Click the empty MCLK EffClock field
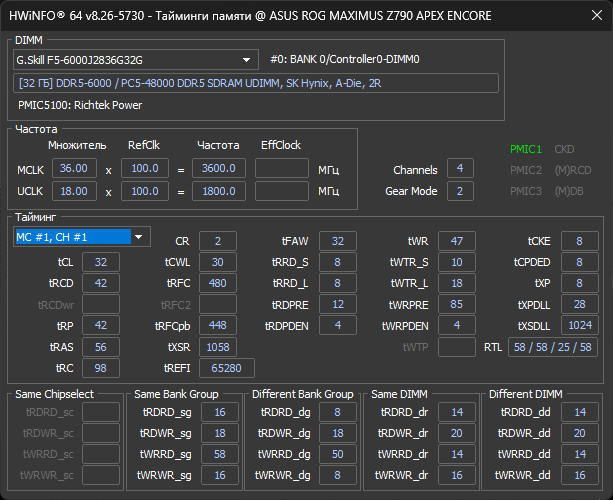This screenshot has height=500, width=613. [282, 168]
